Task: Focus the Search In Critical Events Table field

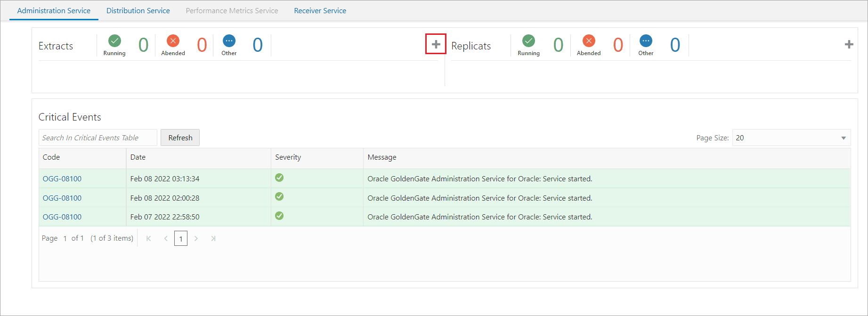Action: tap(97, 138)
